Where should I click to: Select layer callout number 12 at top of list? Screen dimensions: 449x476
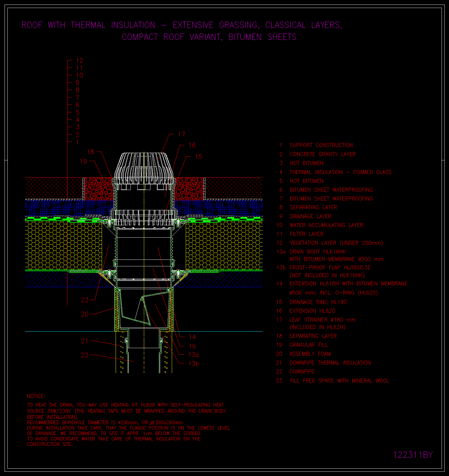pyautogui.click(x=79, y=60)
